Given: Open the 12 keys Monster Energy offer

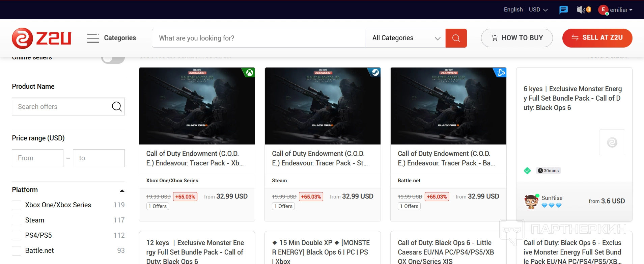Looking at the screenshot, I should point(195,252).
